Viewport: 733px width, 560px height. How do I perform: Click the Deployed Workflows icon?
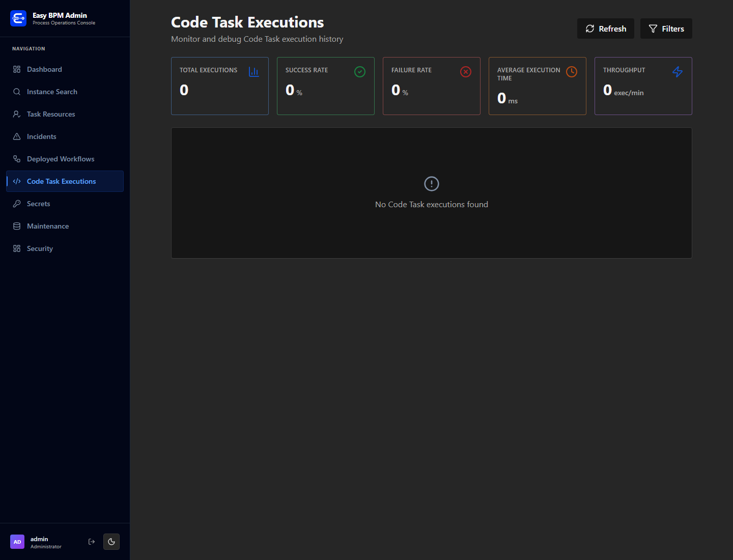(17, 159)
